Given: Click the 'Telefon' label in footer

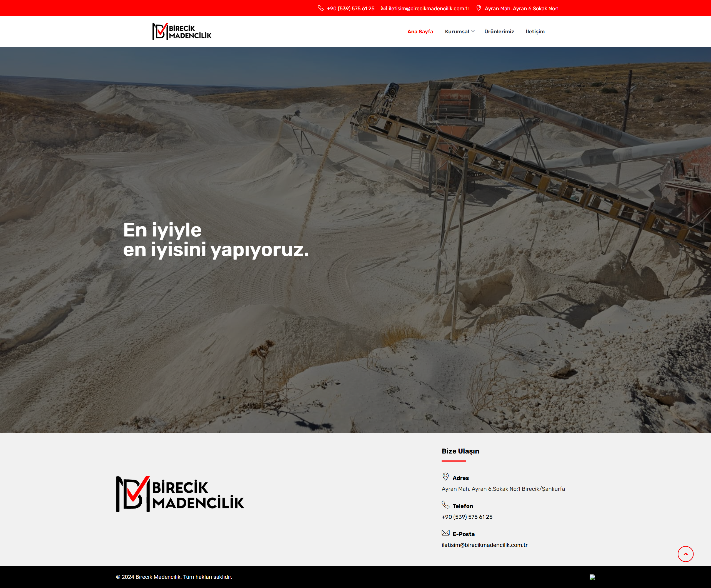Looking at the screenshot, I should pos(462,506).
